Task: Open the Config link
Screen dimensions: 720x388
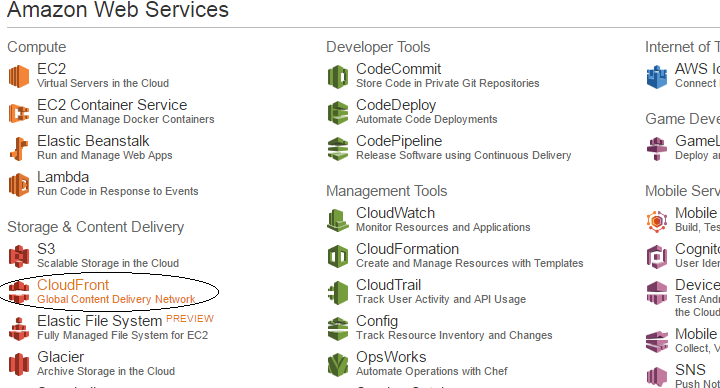Action: (377, 321)
